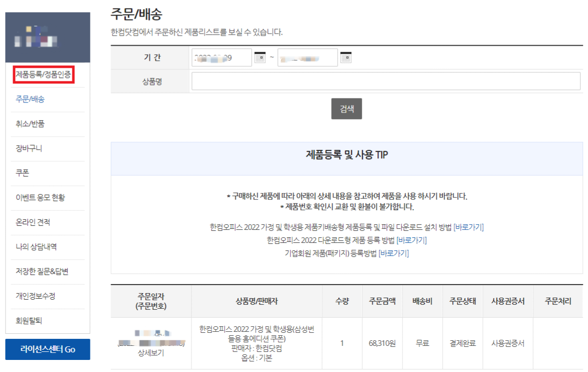
Task: Open 바로가기 link for 기업회원 제품 등록방법
Action: [x=394, y=253]
